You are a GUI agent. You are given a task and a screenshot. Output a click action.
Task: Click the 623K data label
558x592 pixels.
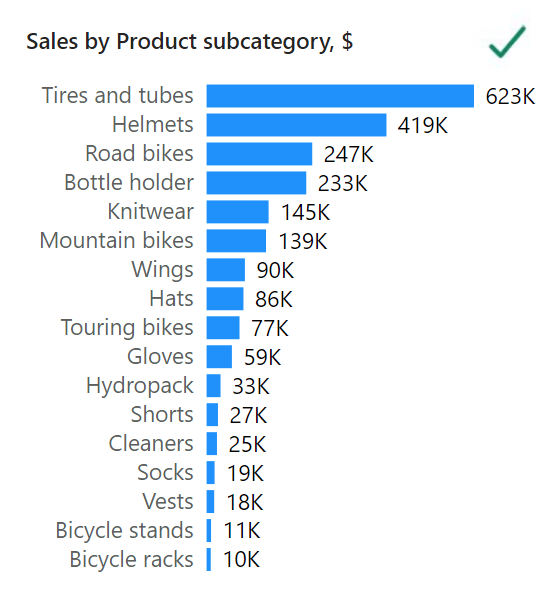click(x=510, y=97)
